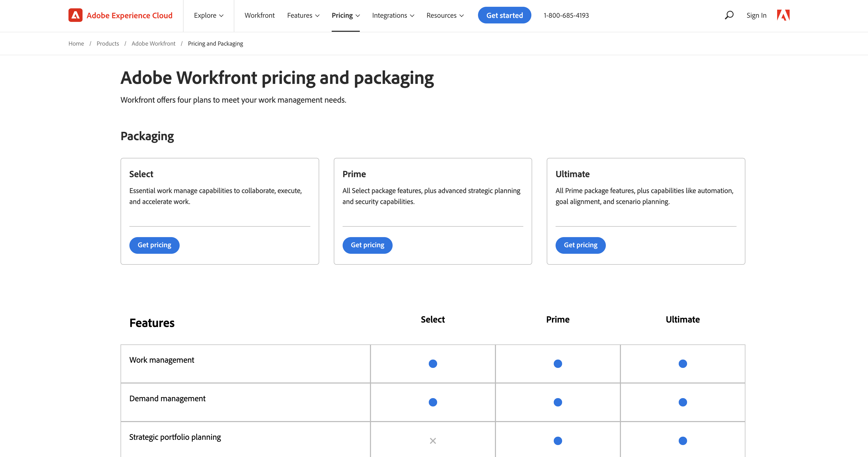Image resolution: width=868 pixels, height=457 pixels.
Task: Go to Adobe Workfront breadcrumb link
Action: pos(153,44)
